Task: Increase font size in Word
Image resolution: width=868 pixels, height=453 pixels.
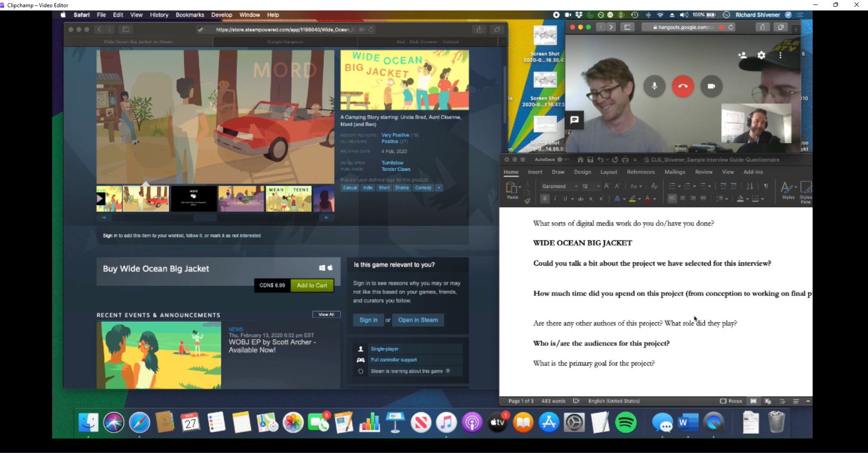Action: pyautogui.click(x=607, y=186)
